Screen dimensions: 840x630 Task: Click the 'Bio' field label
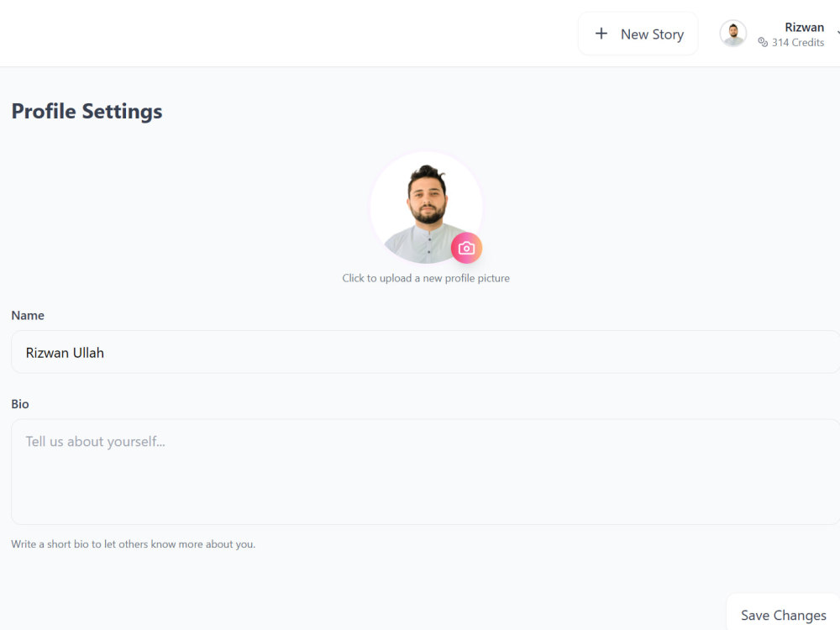click(x=20, y=404)
